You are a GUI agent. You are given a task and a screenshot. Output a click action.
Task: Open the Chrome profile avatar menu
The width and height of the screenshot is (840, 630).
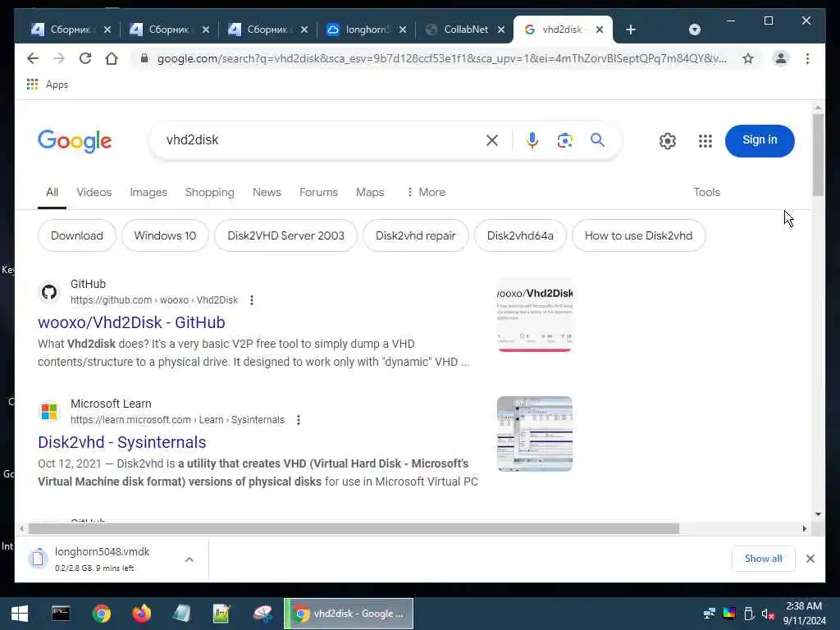(x=781, y=58)
